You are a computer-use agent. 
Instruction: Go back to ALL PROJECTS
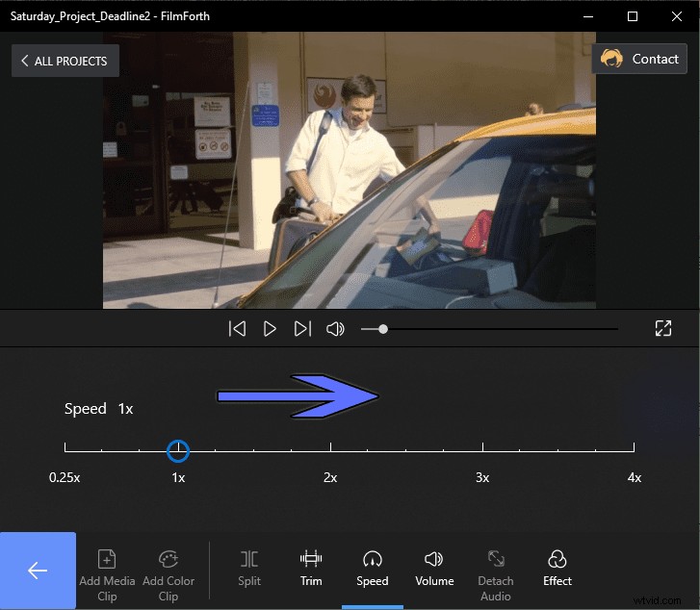[x=65, y=61]
